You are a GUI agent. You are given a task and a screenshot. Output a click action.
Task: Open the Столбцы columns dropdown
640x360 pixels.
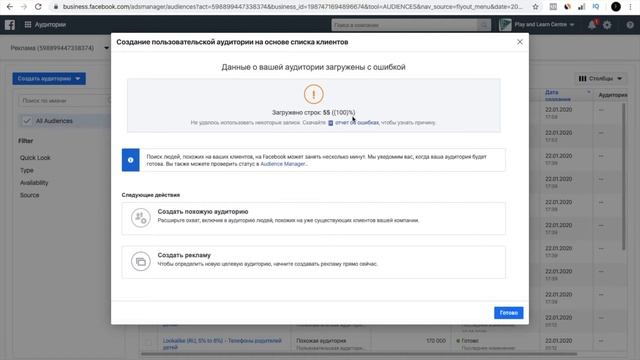[x=600, y=78]
